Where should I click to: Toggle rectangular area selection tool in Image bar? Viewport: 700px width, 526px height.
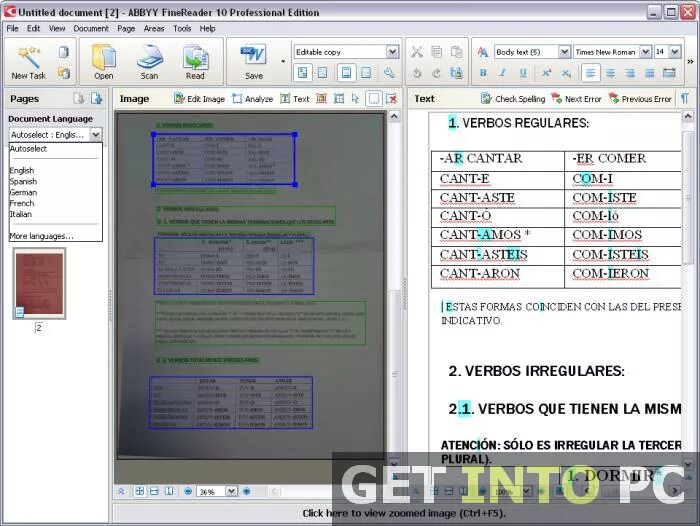[374, 99]
